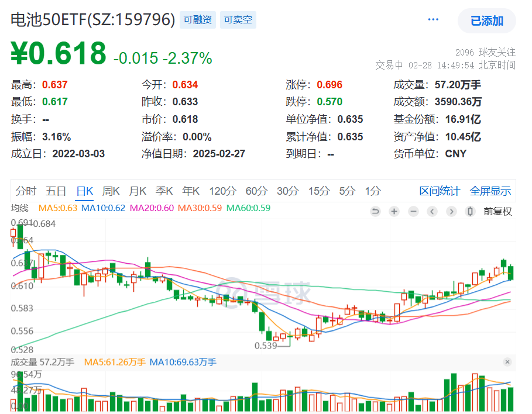Zoom in on chart with plus icon
This screenshot has height=414, width=532.
coord(394,211)
